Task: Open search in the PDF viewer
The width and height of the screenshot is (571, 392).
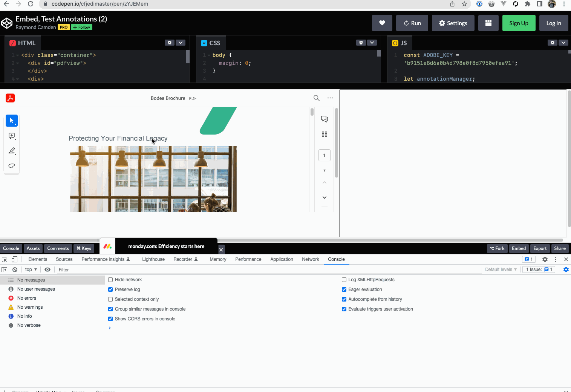Action: tap(316, 98)
